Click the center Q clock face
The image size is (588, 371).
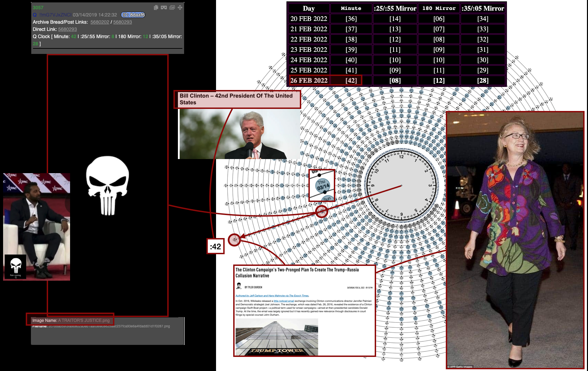click(401, 185)
